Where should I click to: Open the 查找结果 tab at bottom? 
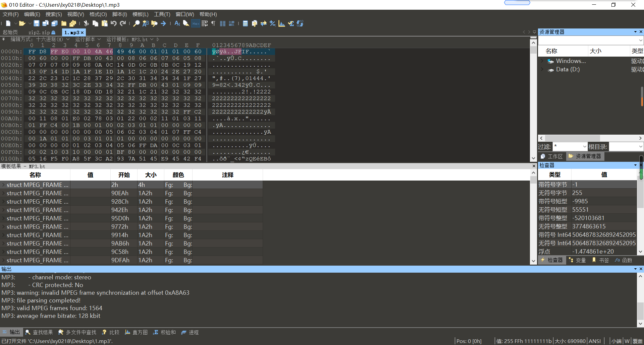pyautogui.click(x=39, y=332)
